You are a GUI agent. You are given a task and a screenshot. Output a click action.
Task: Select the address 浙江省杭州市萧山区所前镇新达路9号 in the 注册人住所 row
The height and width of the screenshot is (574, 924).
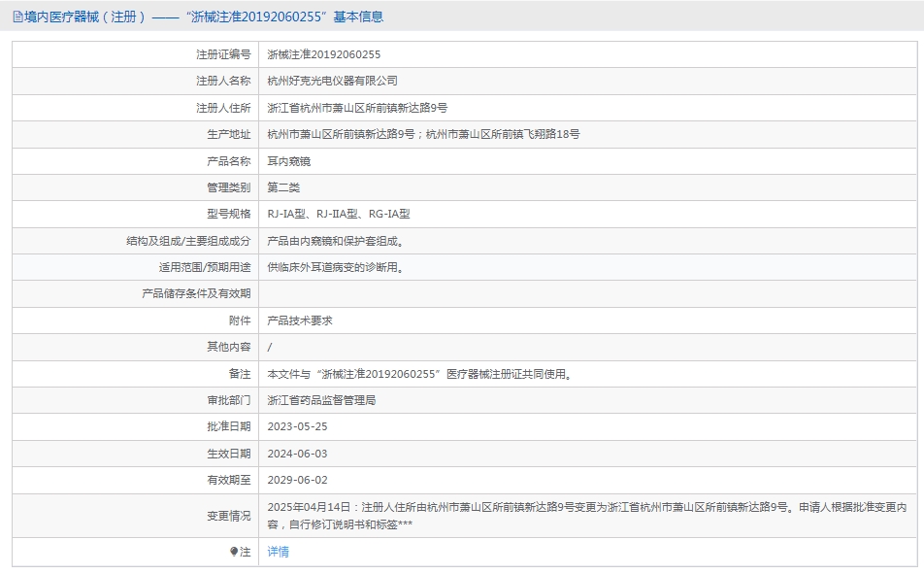pos(357,108)
